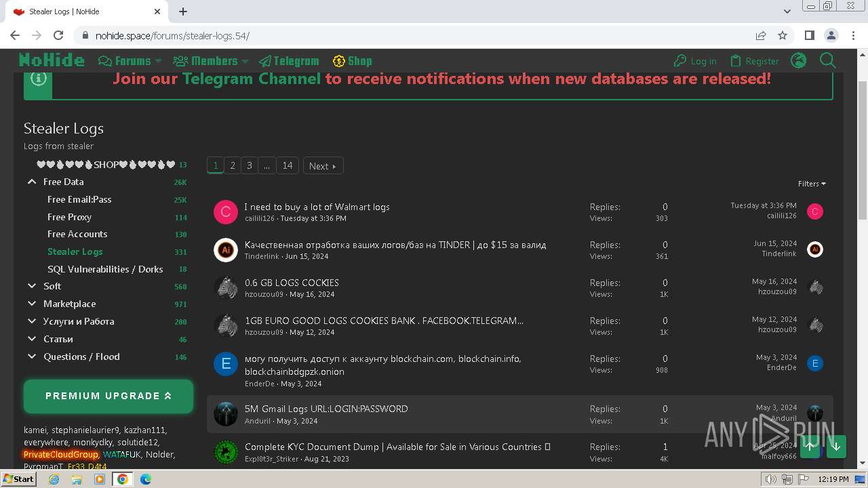The height and width of the screenshot is (488, 868).
Task: Click the address bar URL
Action: coord(172,35)
